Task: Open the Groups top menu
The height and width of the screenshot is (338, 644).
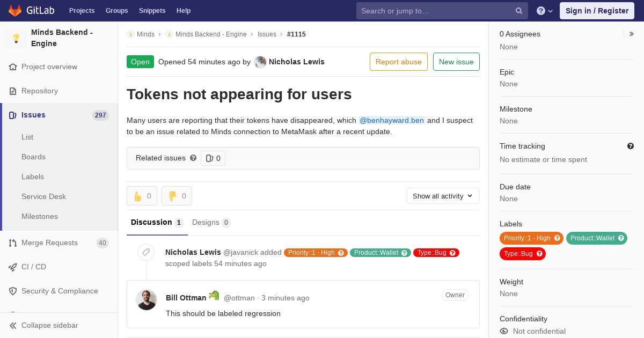Action: click(117, 11)
